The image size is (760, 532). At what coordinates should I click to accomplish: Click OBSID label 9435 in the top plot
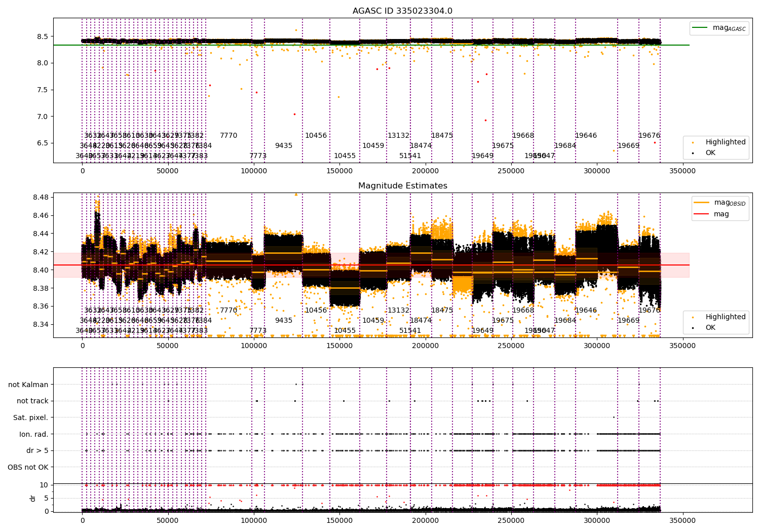point(284,146)
